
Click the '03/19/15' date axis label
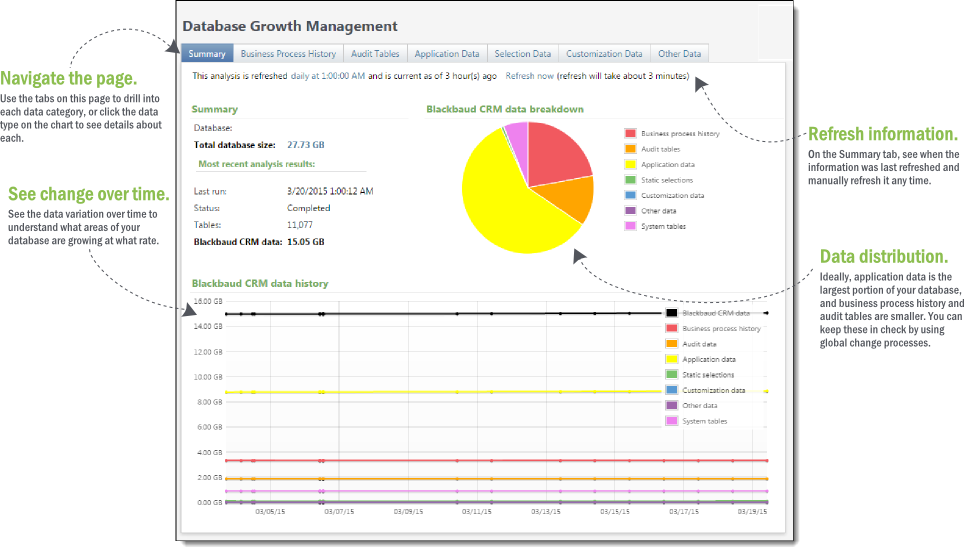(753, 511)
